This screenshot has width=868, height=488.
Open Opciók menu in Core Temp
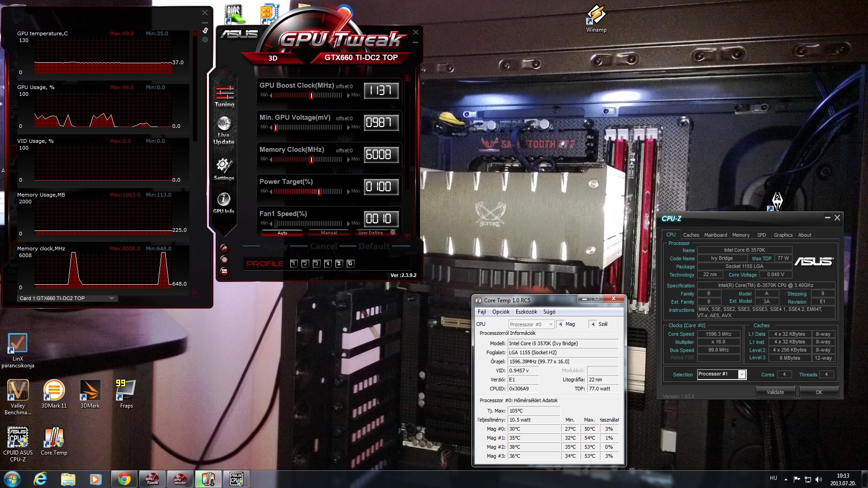[500, 312]
